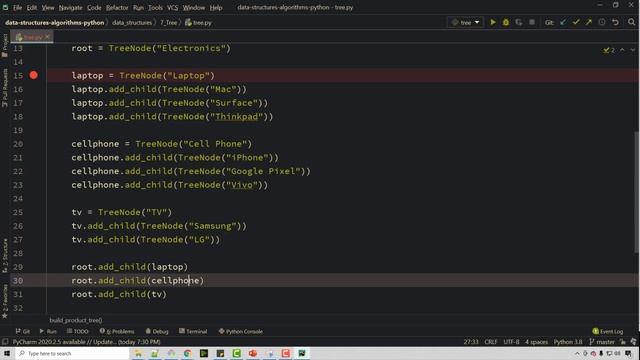The height and width of the screenshot is (360, 640).
Task: Toggle tool window bars icon in status bar corner
Action: point(4,342)
